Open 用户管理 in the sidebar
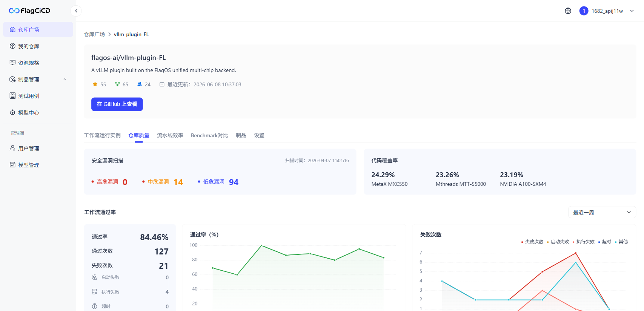Image resolution: width=644 pixels, height=311 pixels. (38, 148)
